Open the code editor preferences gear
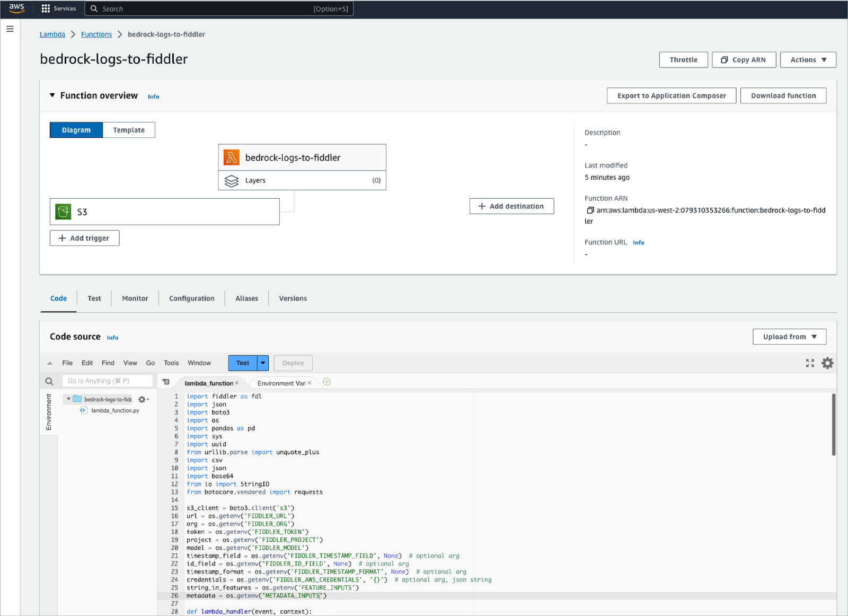848x616 pixels. pyautogui.click(x=827, y=363)
